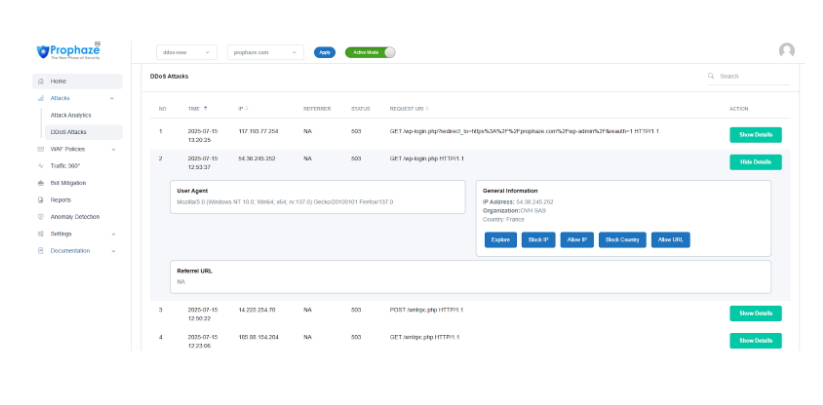Click the Anomaly Detection shield icon
The width and height of the screenshot is (823, 405).
point(40,217)
